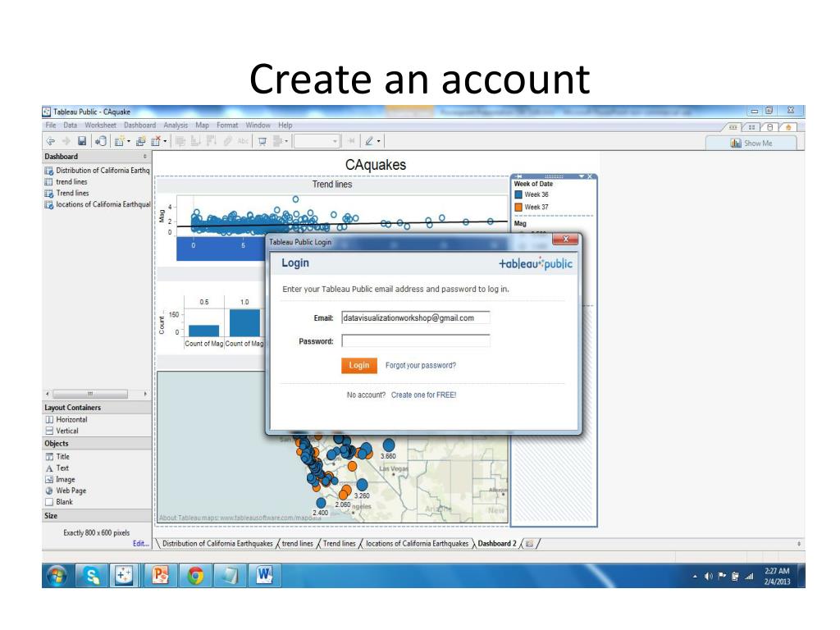Click the new sheet tab icon

[530, 543]
